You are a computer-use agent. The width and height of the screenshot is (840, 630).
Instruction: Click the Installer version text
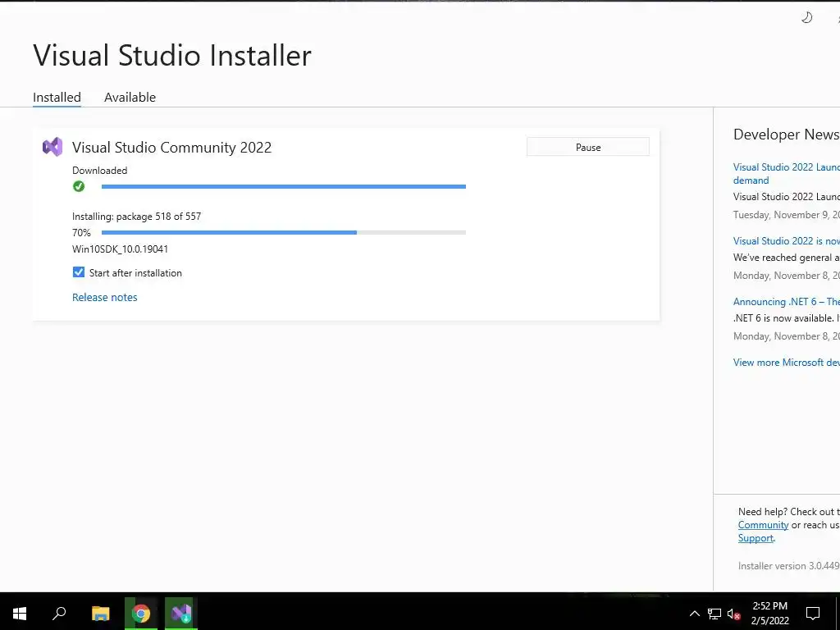tap(788, 566)
